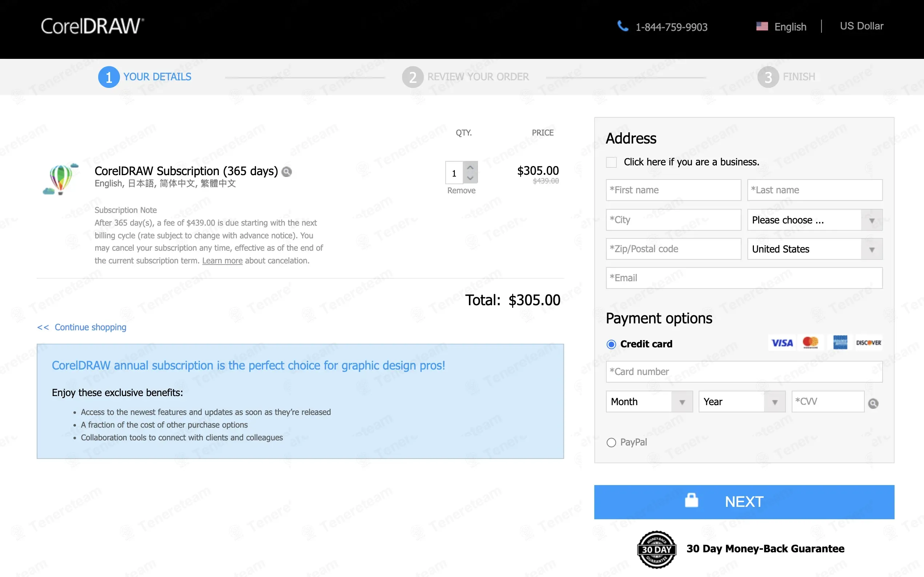
Task: Open the United States country dropdown
Action: [815, 249]
